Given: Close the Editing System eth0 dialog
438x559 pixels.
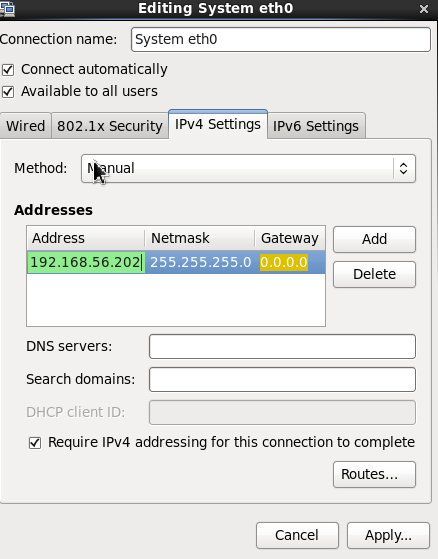Looking at the screenshot, I should [423, 9].
